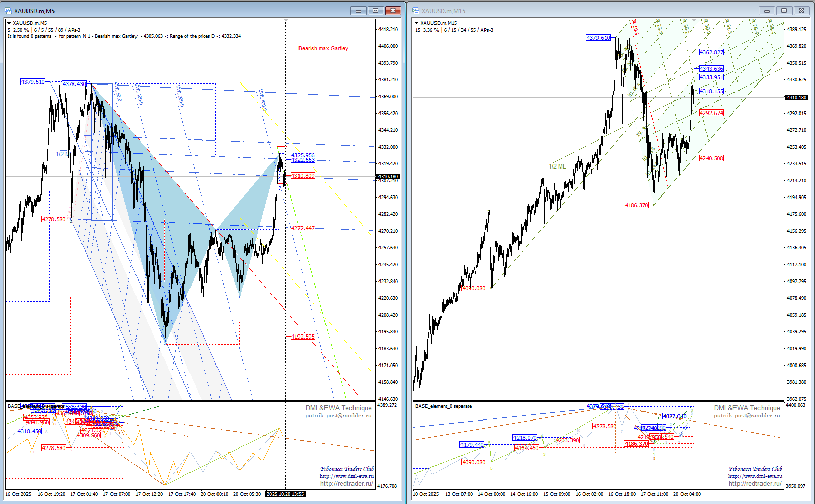
Task: Open redtrader.ru link in M5 chart
Action: click(x=346, y=484)
